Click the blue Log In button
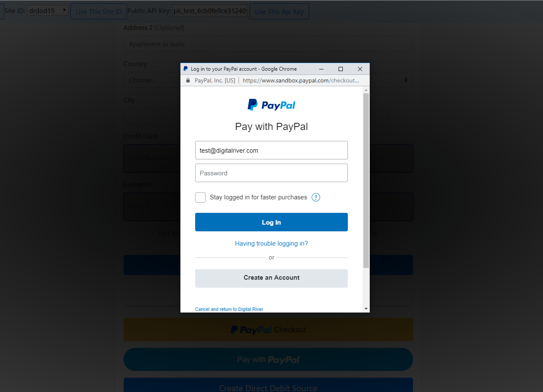This screenshot has height=392, width=543. [271, 222]
